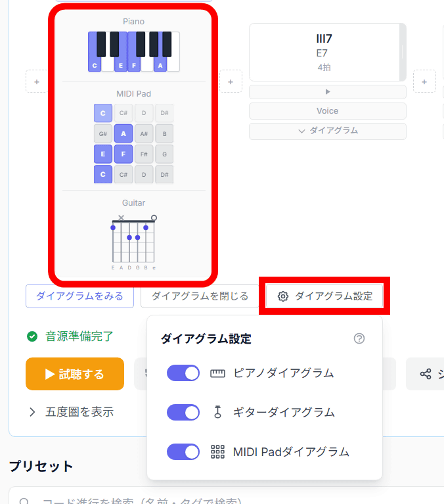Click the MIDI Pad grid icon
The image size is (444, 504).
(217, 452)
